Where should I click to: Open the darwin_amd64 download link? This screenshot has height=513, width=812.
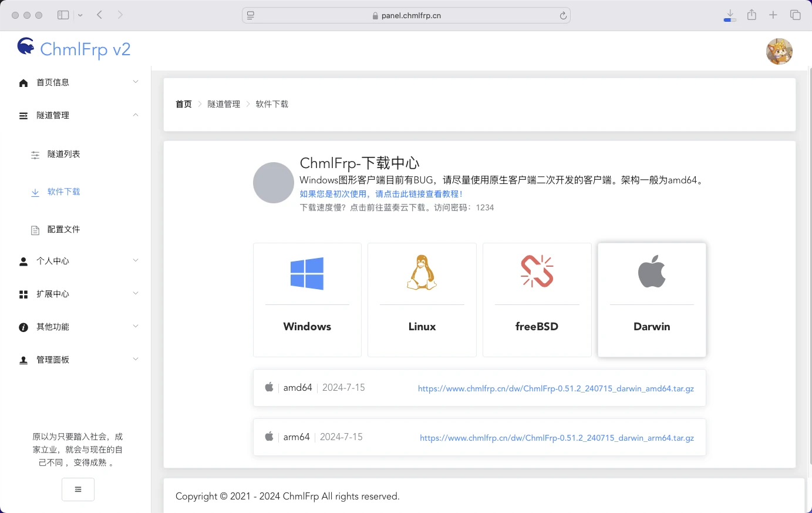(x=555, y=388)
